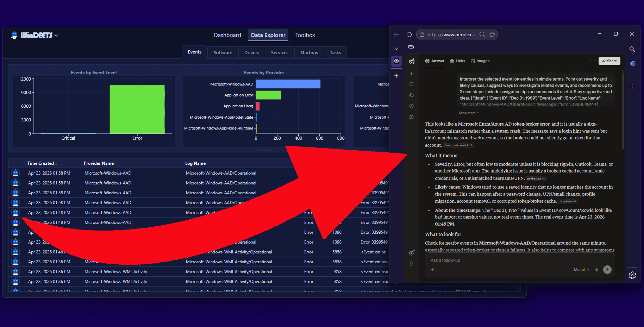Open the Drivers sub-tab
This screenshot has width=644, height=327.
252,53
